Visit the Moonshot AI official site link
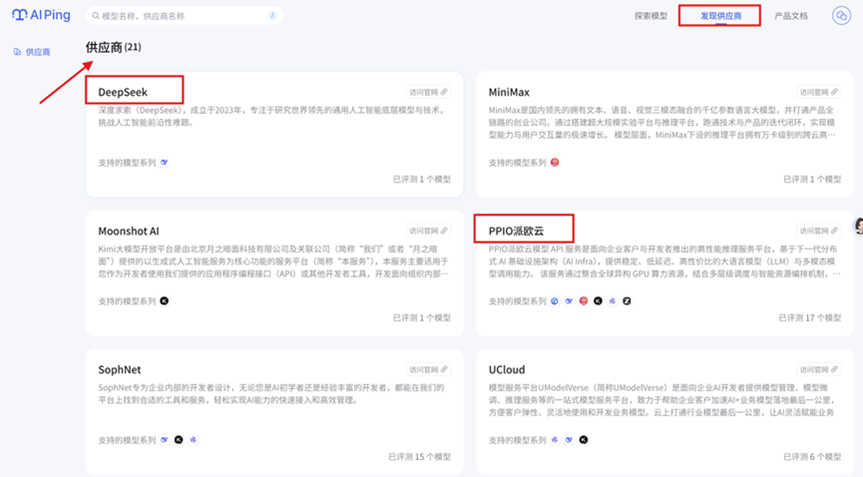The image size is (863, 477). 428,231
